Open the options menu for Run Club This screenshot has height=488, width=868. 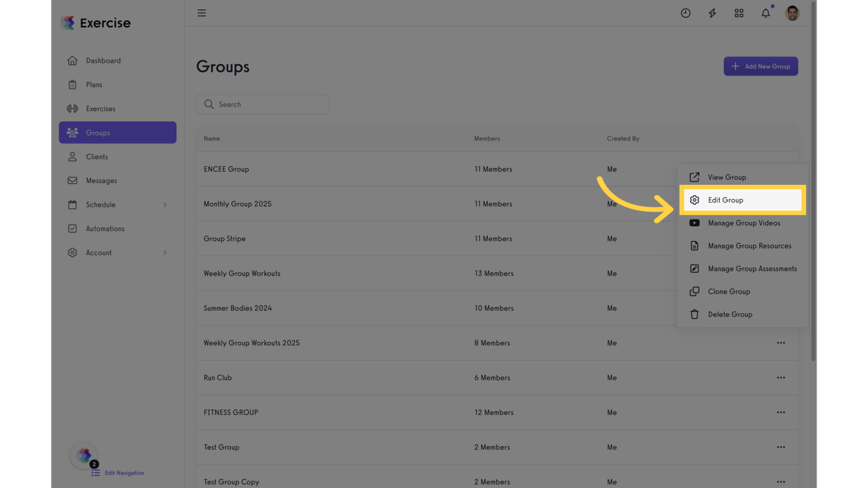781,377
